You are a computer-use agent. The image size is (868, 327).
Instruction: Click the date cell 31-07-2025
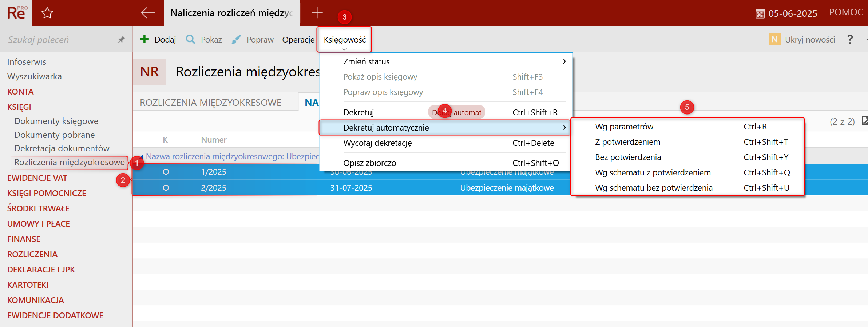pyautogui.click(x=351, y=188)
